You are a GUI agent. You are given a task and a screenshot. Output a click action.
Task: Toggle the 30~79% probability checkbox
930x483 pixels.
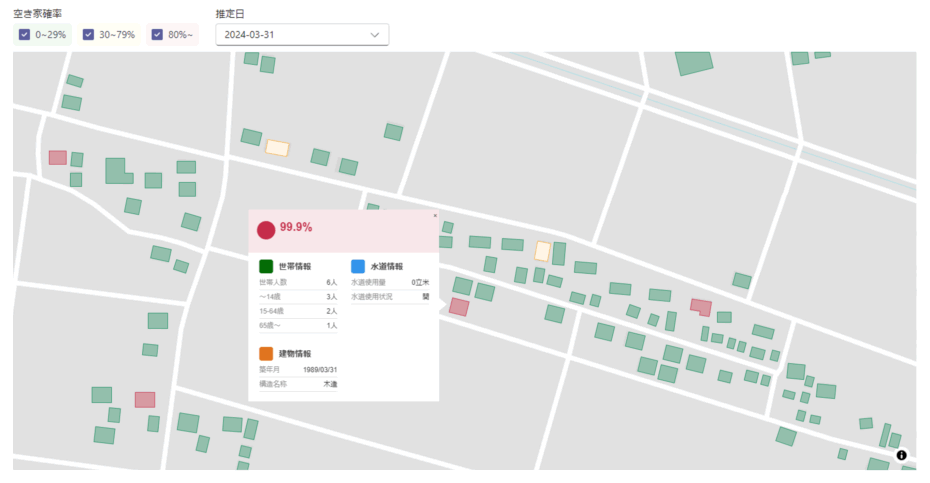[90, 35]
